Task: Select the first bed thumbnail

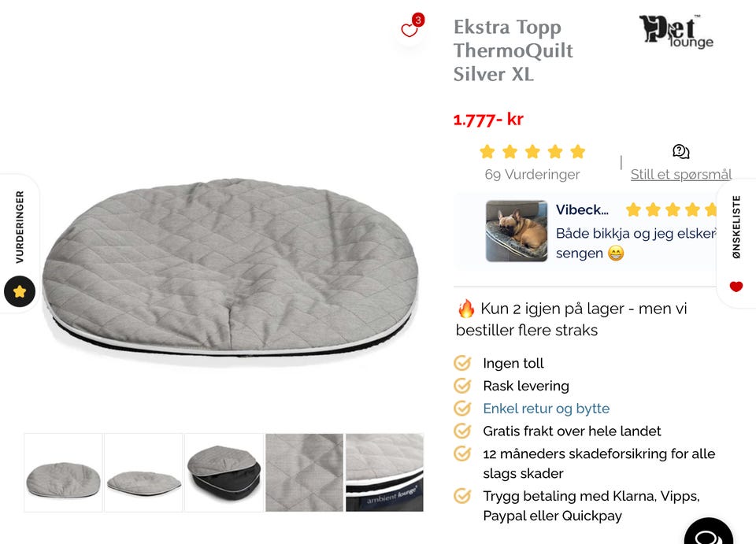Action: click(x=63, y=472)
